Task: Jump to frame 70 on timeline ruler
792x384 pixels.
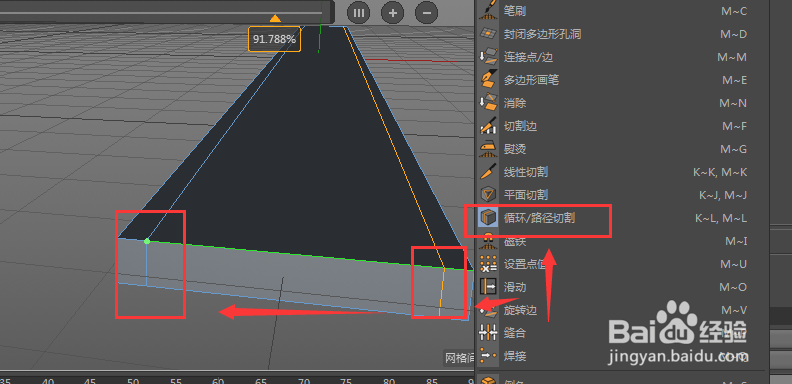Action: click(304, 380)
